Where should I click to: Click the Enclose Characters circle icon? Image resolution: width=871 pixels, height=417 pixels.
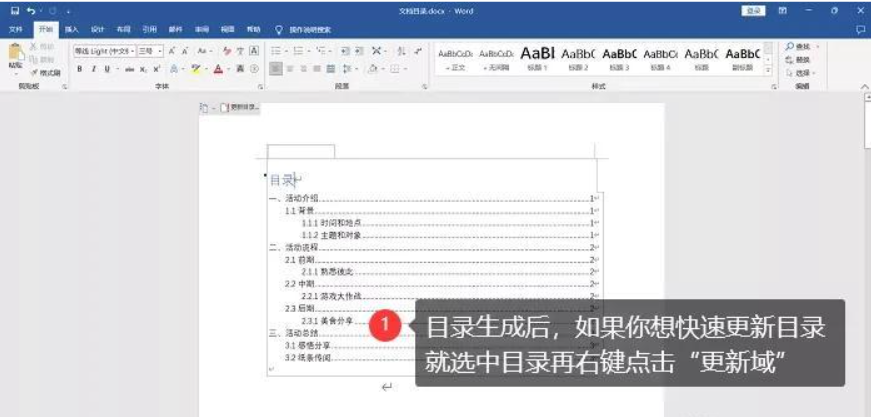point(254,69)
